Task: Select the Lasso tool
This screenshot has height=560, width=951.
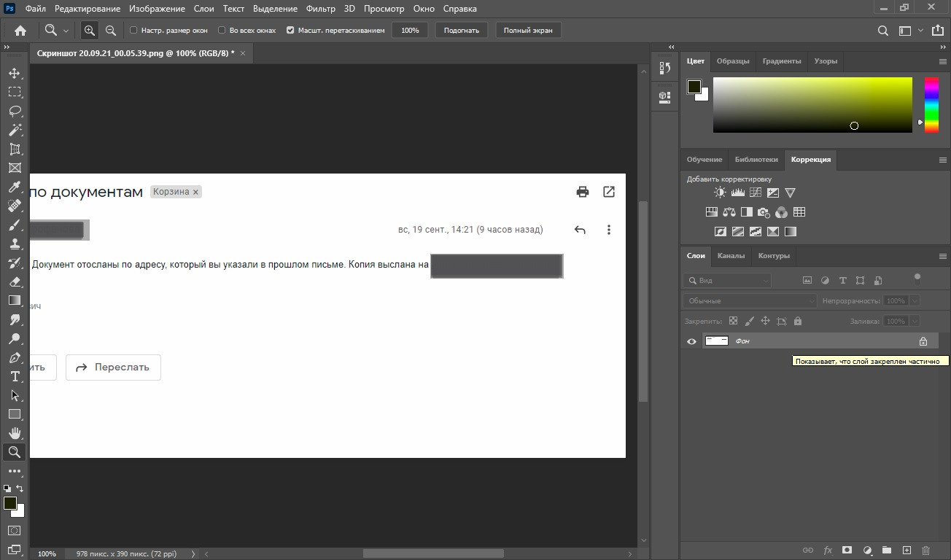Action: (15, 111)
